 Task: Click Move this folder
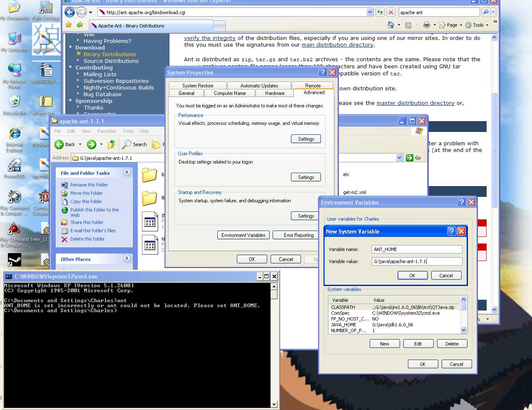pyautogui.click(x=86, y=193)
